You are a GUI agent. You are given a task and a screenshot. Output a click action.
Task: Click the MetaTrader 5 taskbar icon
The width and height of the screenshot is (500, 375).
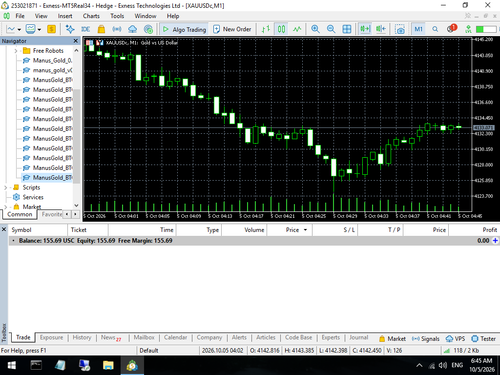(x=132, y=366)
